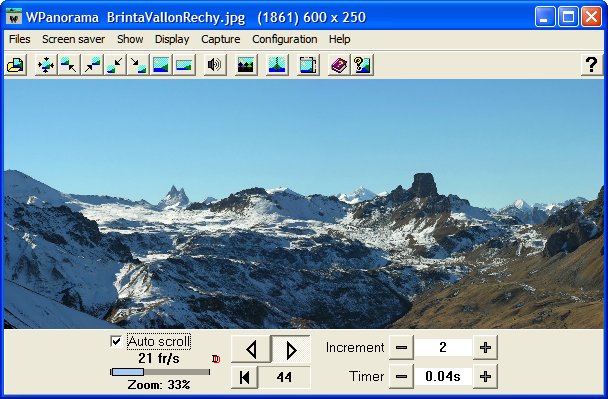Increase the Timer value with plus
The height and width of the screenshot is (399, 608).
point(485,376)
